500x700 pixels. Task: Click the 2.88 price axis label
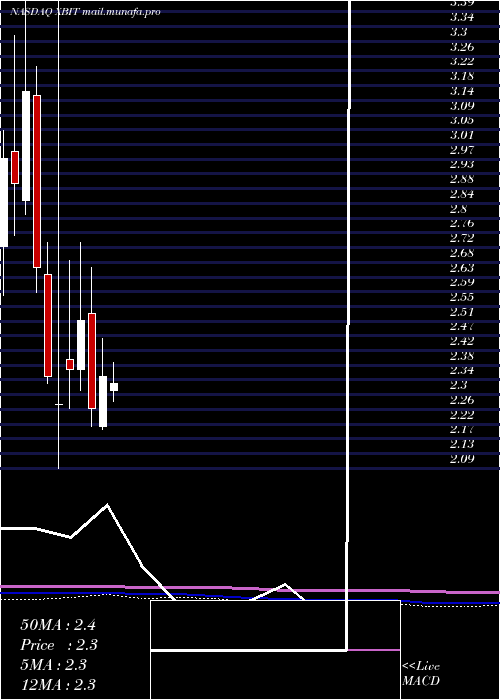462,179
